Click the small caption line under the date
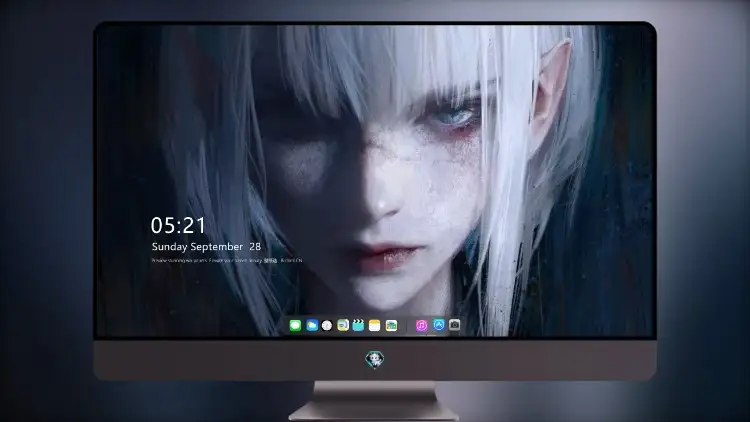Image resolution: width=750 pixels, height=422 pixels. pos(227,260)
